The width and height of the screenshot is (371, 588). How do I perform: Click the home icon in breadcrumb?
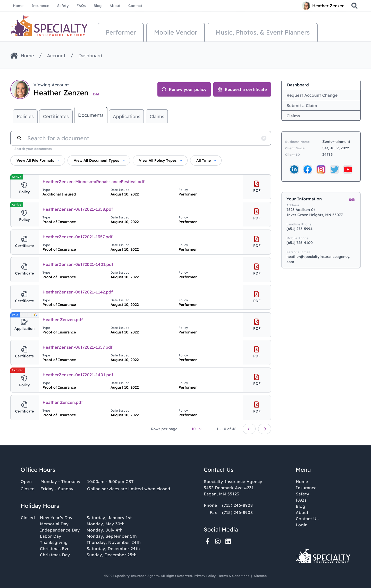(14, 55)
